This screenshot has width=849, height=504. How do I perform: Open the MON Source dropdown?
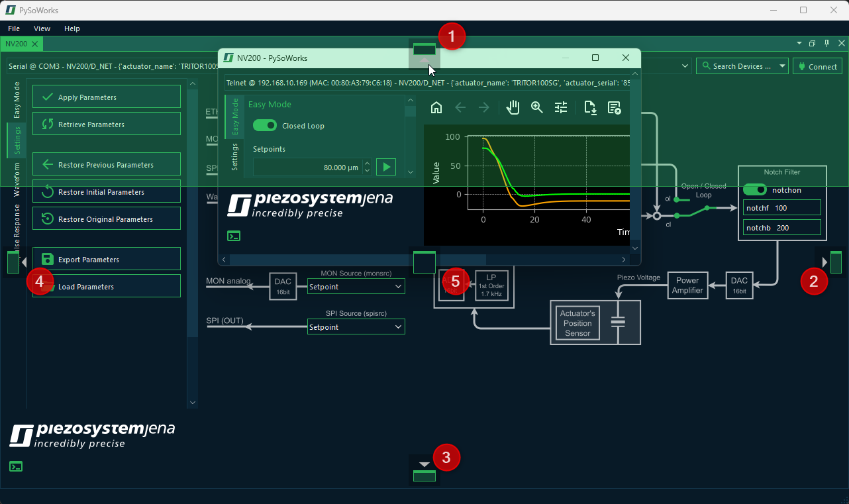click(x=356, y=287)
